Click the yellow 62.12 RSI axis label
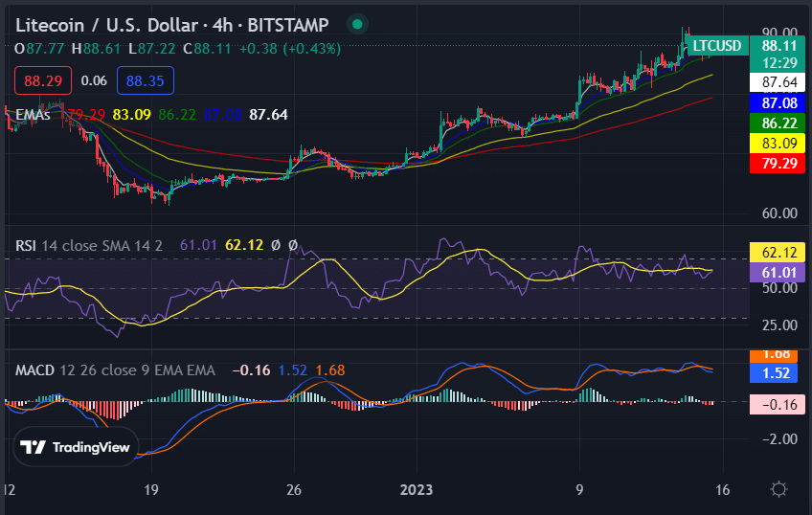Viewport: 812px width, 515px height. pyautogui.click(x=778, y=252)
